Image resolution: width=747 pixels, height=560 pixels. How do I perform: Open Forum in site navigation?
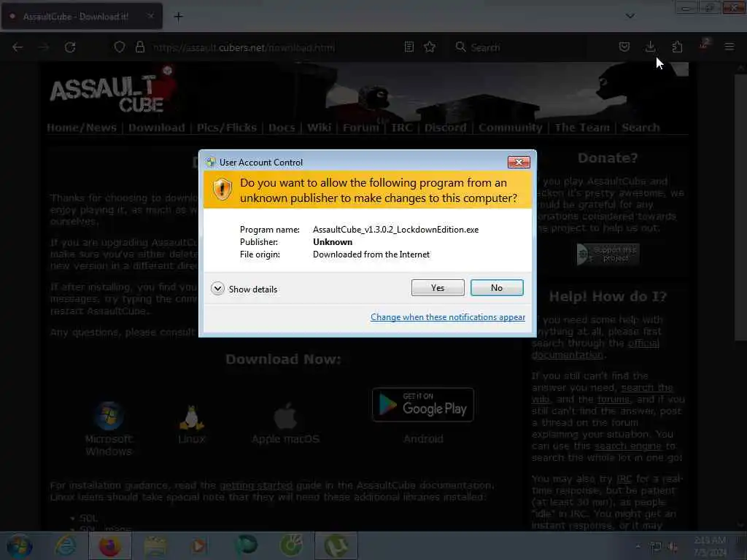pos(360,128)
